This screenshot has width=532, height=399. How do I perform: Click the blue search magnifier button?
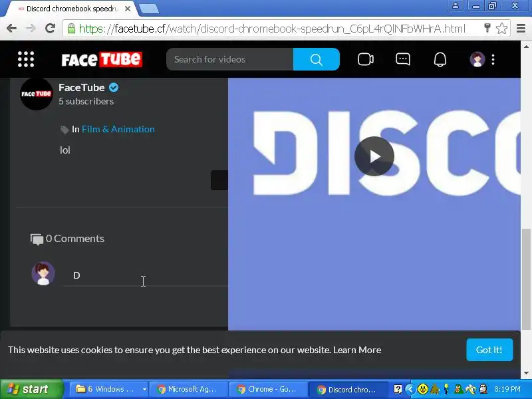click(317, 59)
